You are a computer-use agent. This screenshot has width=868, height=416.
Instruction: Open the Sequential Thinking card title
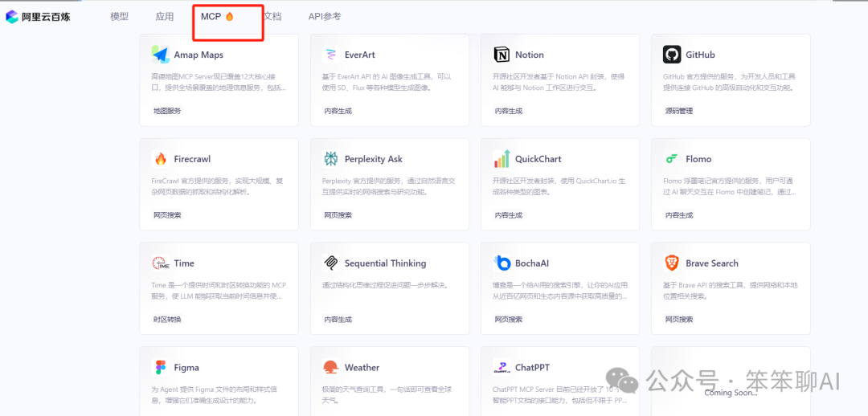coord(385,264)
